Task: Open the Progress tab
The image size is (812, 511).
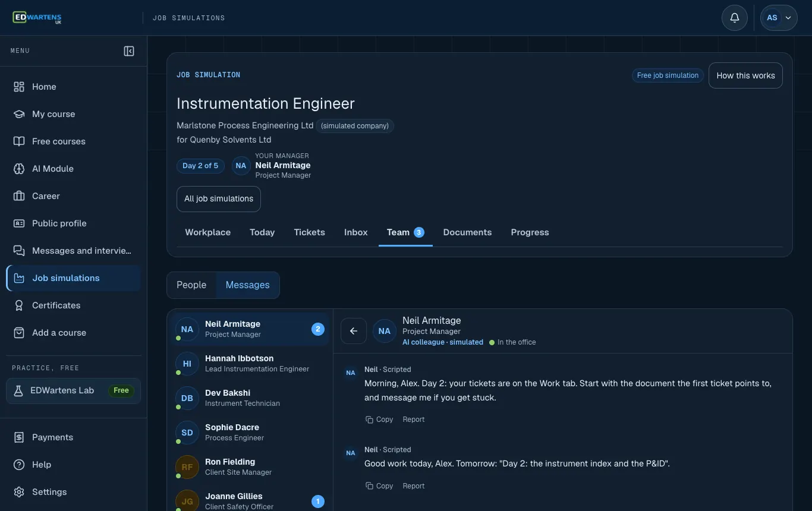Action: tap(530, 232)
